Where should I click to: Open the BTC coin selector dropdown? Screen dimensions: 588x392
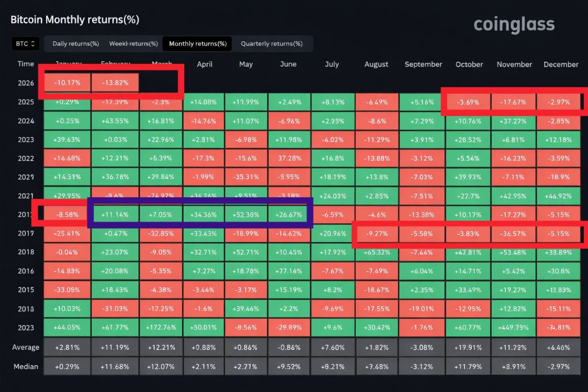(25, 43)
